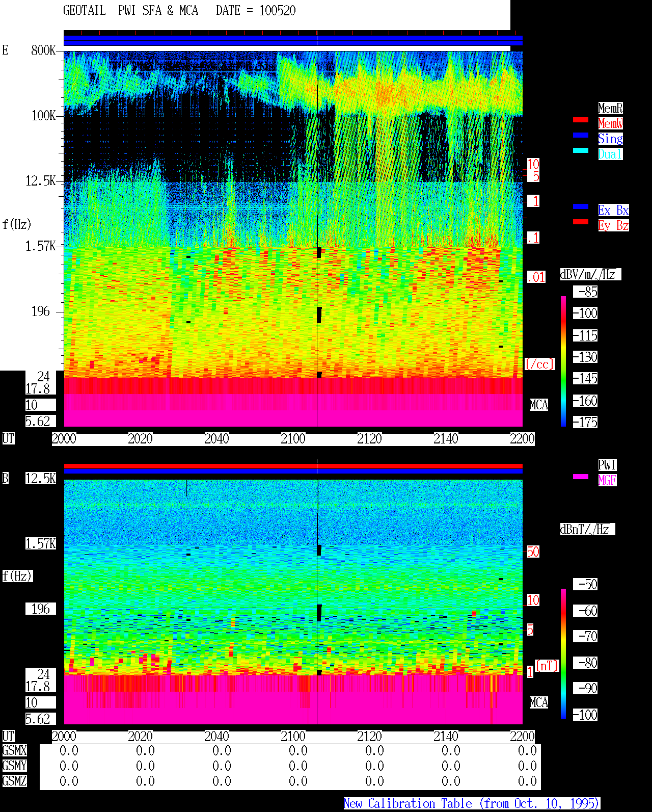Click the dBnT/√Hz color scale bar
The width and height of the screenshot is (652, 812).
pyautogui.click(x=563, y=654)
